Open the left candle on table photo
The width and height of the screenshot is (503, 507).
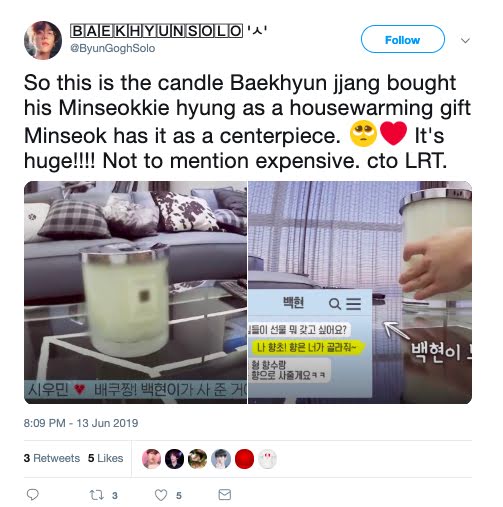pos(135,292)
